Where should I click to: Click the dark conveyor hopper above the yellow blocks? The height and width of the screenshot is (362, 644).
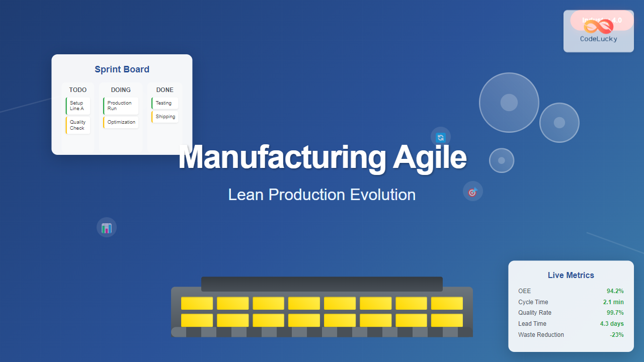click(321, 284)
